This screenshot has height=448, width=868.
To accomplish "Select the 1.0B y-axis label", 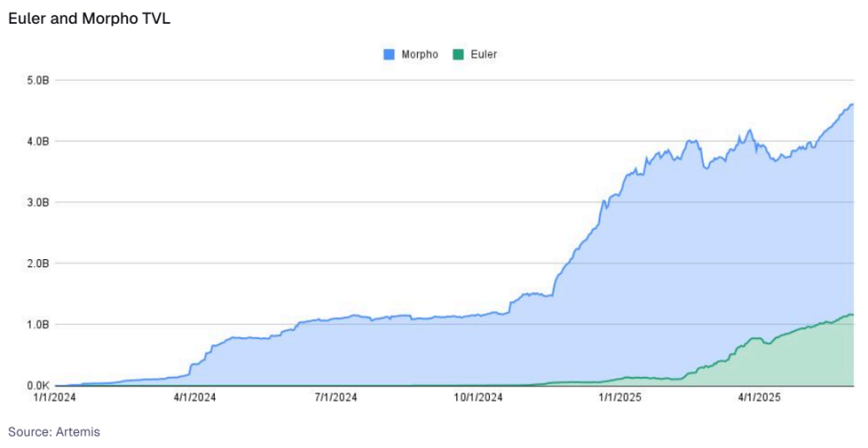I will point(39,324).
